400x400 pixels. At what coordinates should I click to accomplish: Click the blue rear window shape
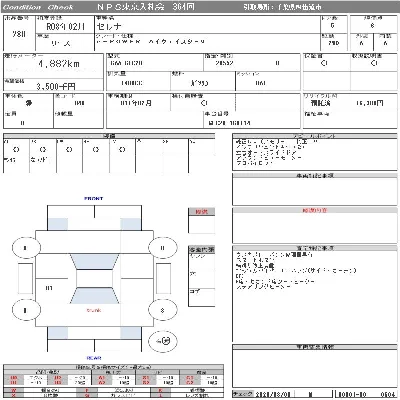click(94, 295)
